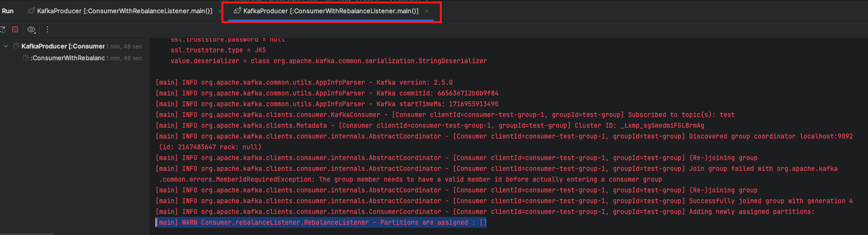This screenshot has width=868, height=235.
Task: Click the spinner icon beside :ConsumerWithRebalanc
Action: (x=25, y=58)
